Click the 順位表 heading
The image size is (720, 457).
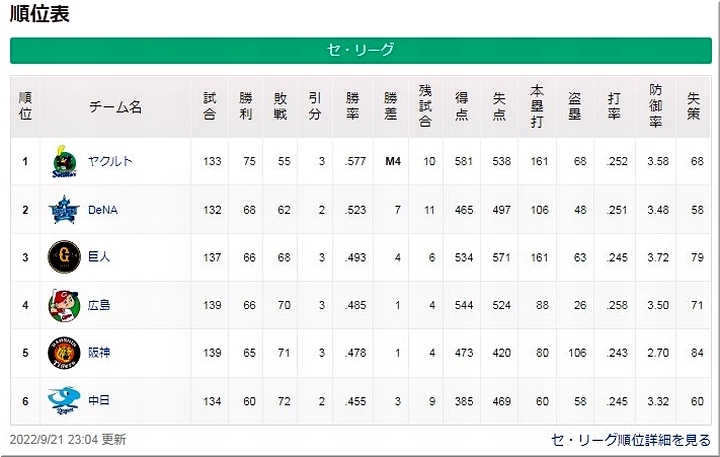[40, 14]
